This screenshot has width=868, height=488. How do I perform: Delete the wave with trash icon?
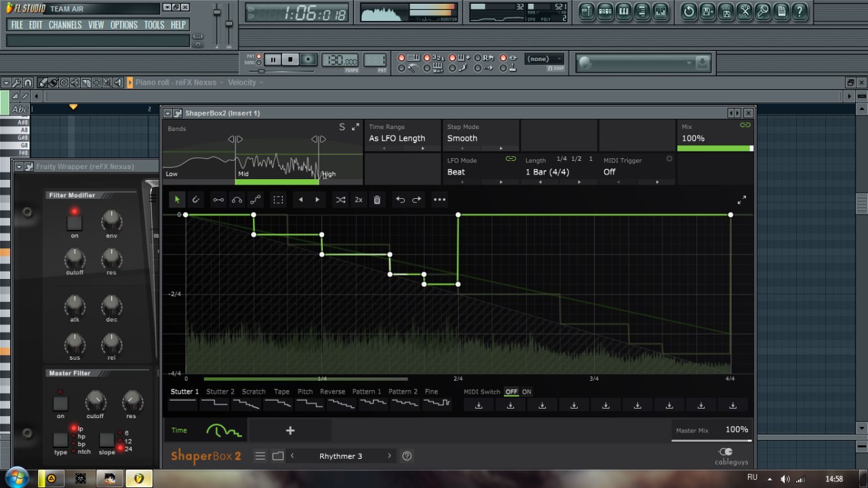(x=377, y=200)
